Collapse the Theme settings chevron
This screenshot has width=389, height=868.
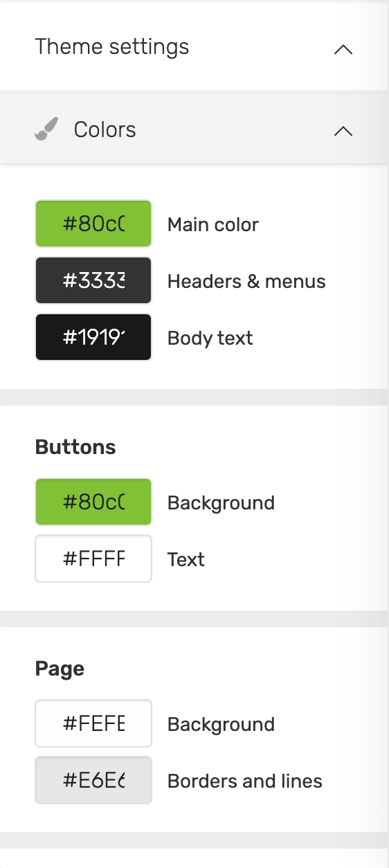point(343,49)
